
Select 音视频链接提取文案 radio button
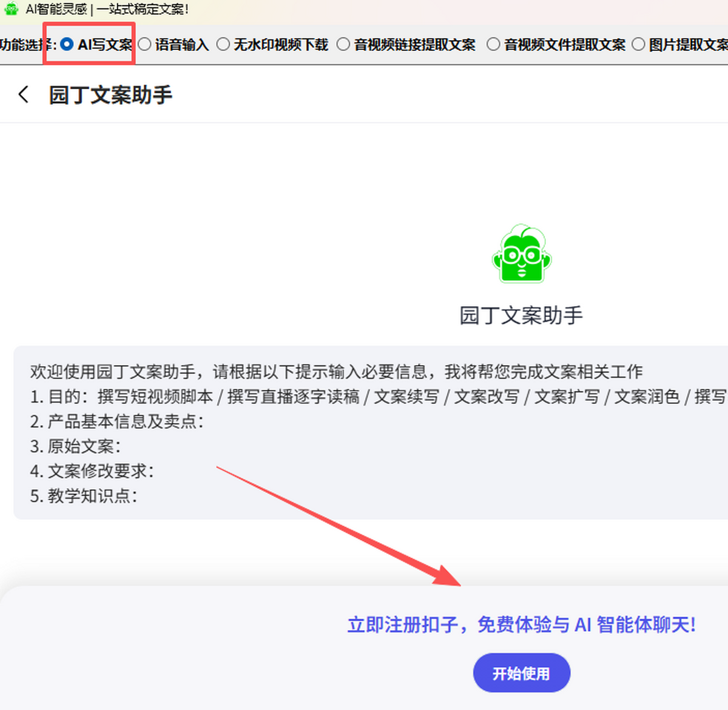pos(343,44)
